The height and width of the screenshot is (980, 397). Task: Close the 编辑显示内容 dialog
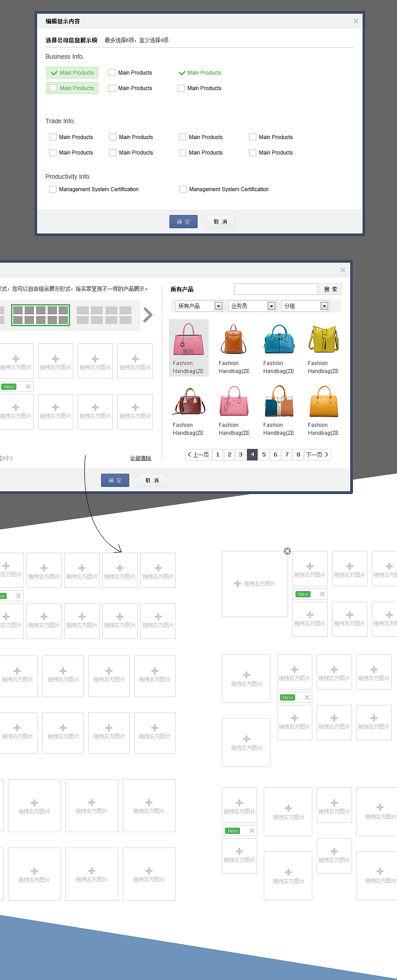pyautogui.click(x=356, y=21)
